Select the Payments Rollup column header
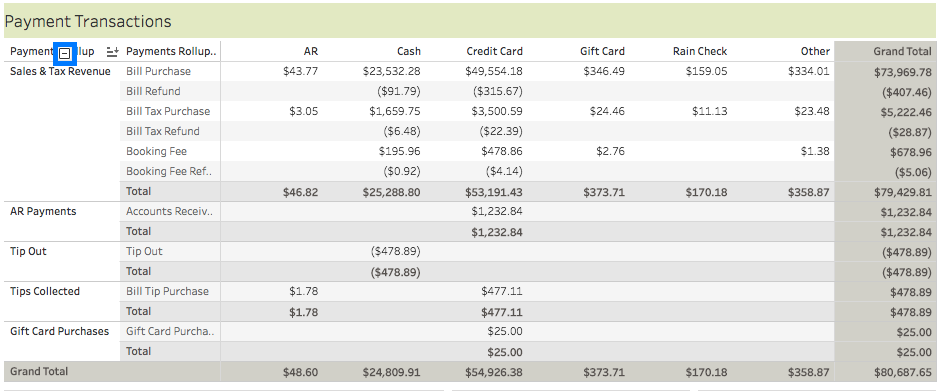Viewport: 945px width, 391px height. pos(171,51)
